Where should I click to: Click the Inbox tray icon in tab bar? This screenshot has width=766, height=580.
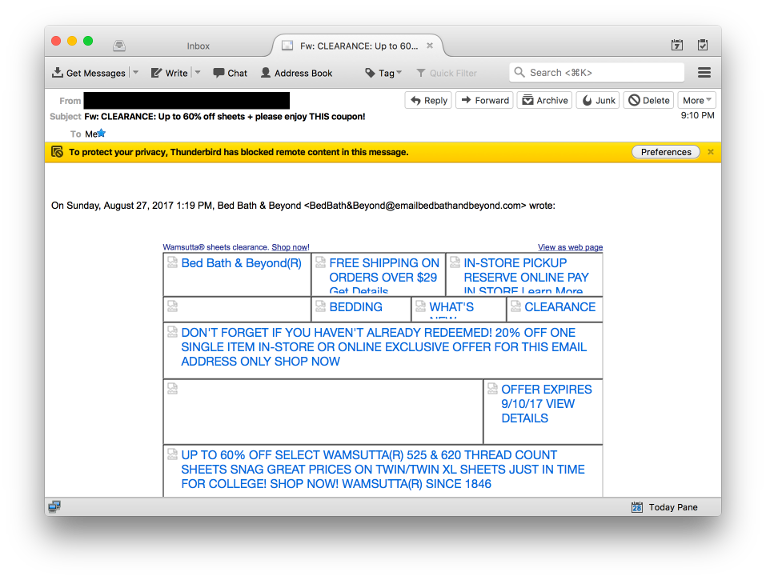point(119,46)
